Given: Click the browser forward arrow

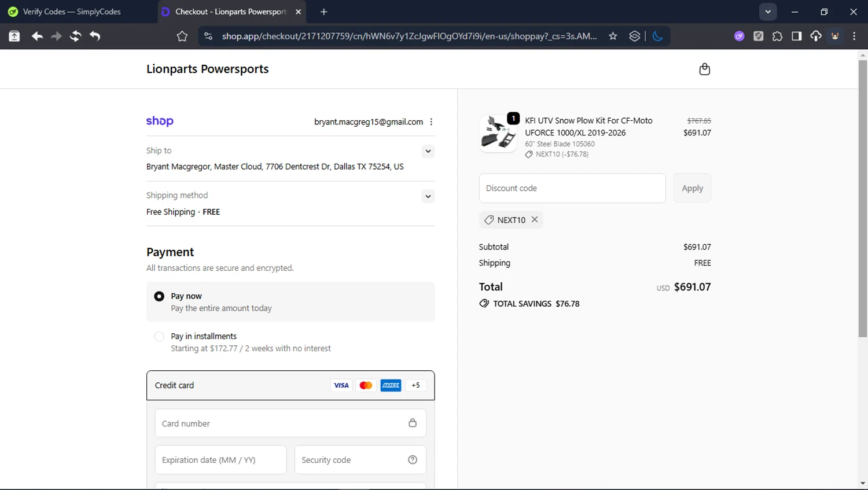Looking at the screenshot, I should tap(56, 36).
